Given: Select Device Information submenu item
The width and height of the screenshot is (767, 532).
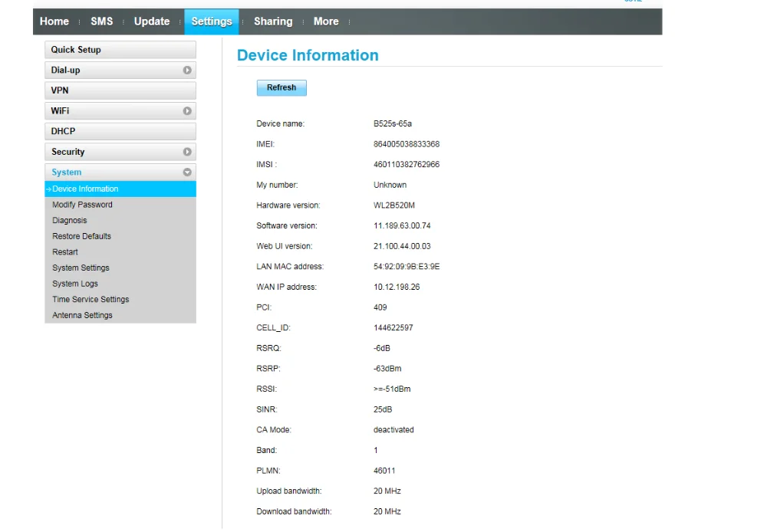Looking at the screenshot, I should (x=120, y=189).
